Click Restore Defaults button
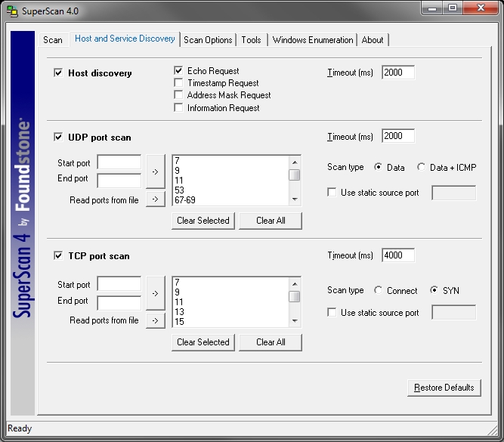 444,388
